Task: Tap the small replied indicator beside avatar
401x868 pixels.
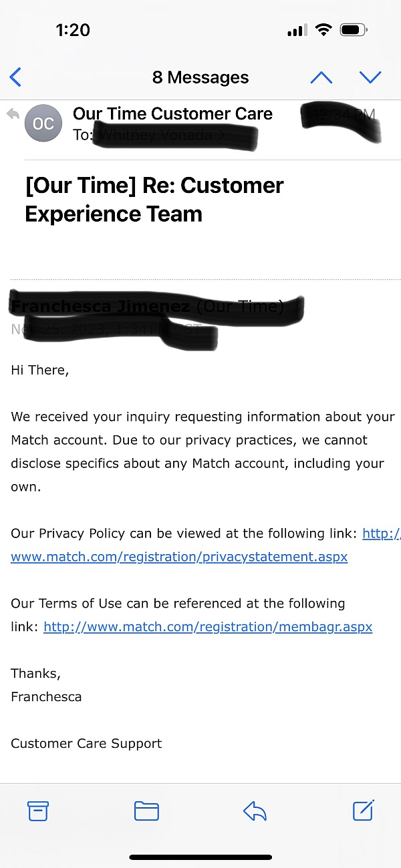Action: [x=13, y=114]
